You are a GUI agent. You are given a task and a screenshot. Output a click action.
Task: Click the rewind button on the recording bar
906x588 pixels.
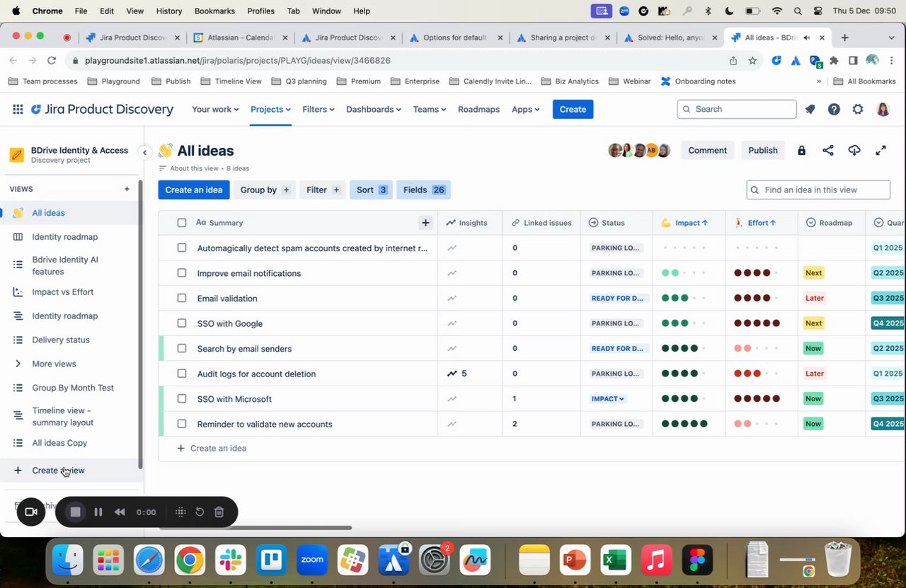(x=120, y=512)
